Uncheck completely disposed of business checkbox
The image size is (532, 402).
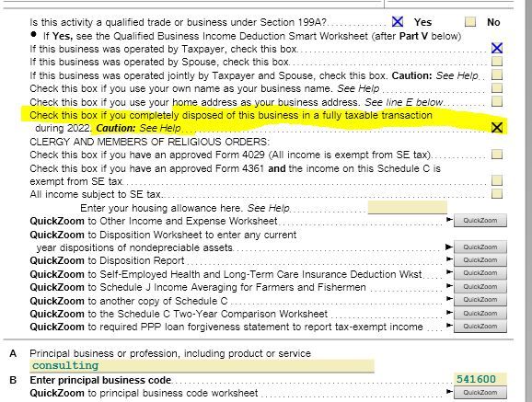coord(497,128)
